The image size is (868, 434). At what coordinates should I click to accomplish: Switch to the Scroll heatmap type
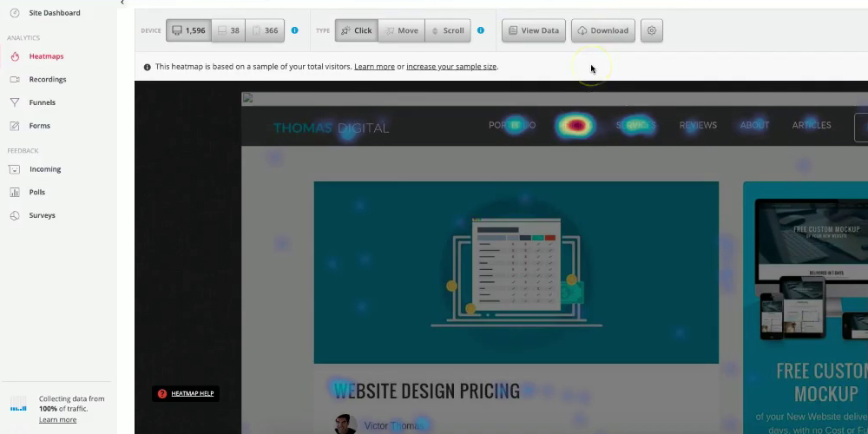[x=448, y=30]
